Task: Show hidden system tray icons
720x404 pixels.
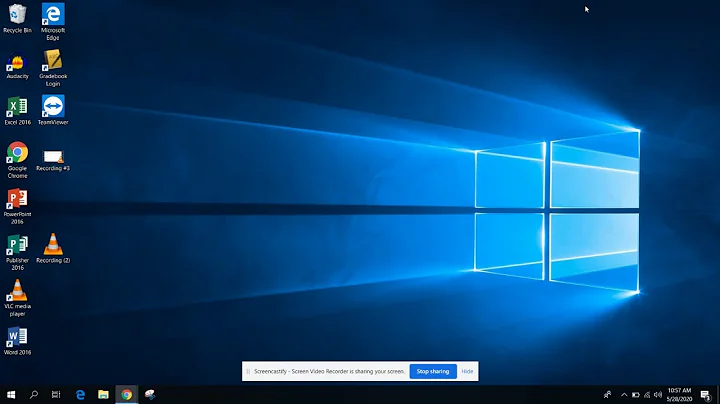Action: (x=624, y=394)
